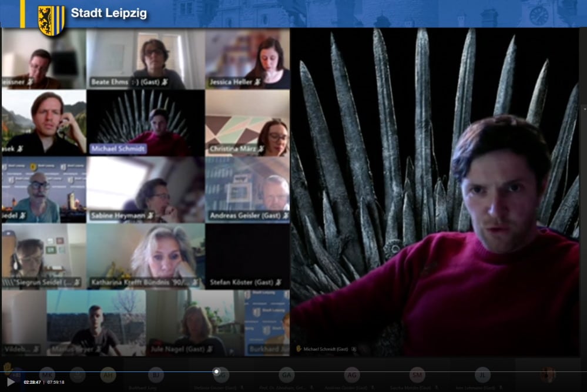587x392 pixels.
Task: Click mic icon beside Andreas Geisler (Gast)
Action: (x=285, y=216)
